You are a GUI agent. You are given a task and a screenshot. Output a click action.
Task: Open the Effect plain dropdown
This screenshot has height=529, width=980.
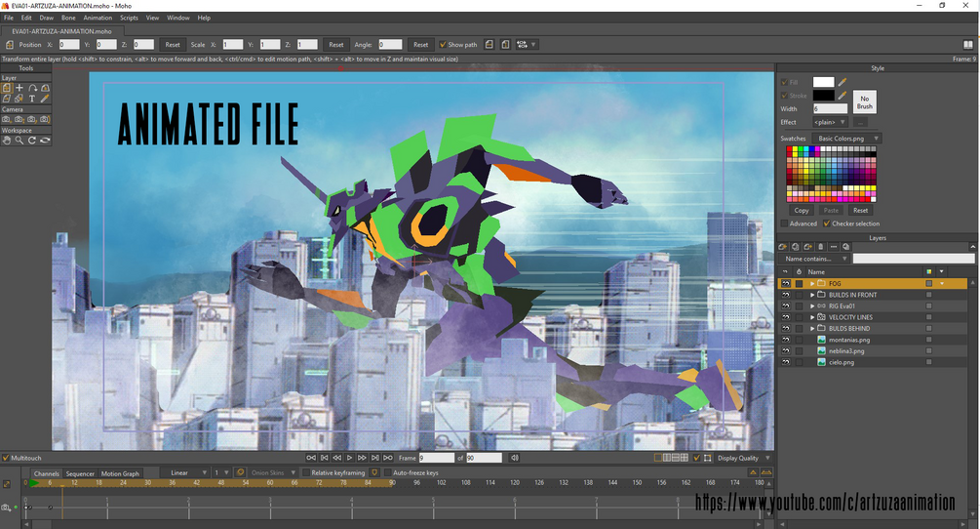830,122
